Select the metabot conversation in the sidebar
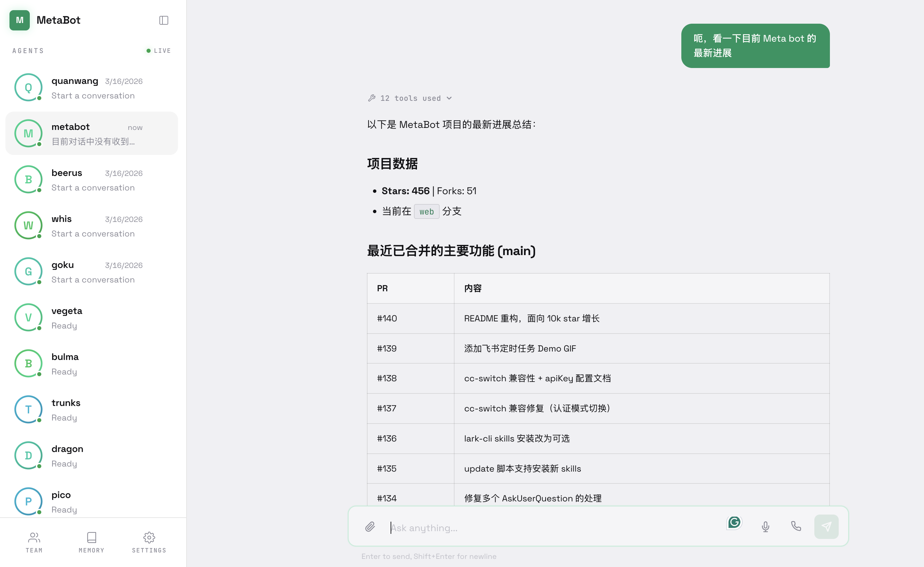The height and width of the screenshot is (567, 924). click(x=91, y=133)
